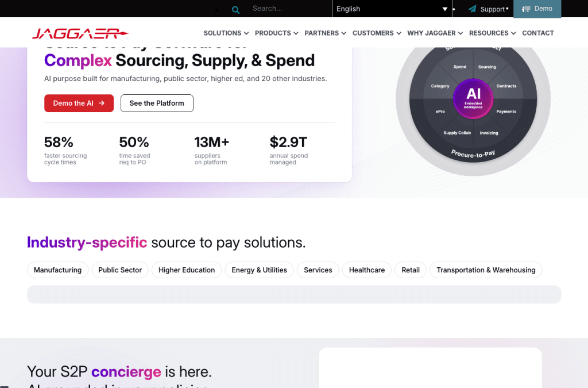
Task: Click the Category segment of the wheel
Action: [x=440, y=86]
